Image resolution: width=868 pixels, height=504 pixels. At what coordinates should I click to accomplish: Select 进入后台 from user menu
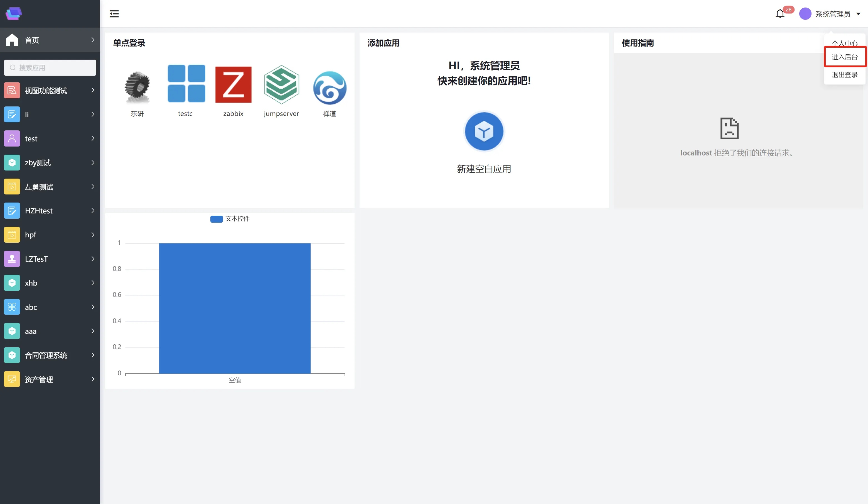(x=845, y=57)
